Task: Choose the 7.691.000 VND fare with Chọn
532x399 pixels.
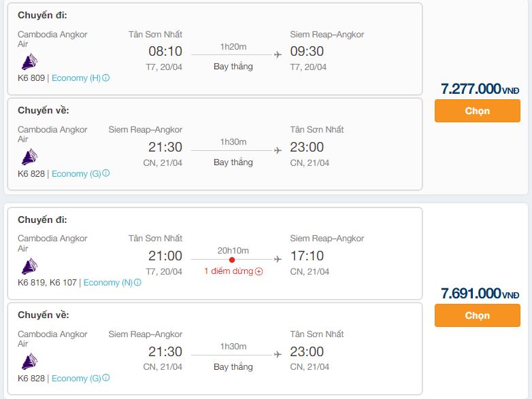Action: point(478,315)
